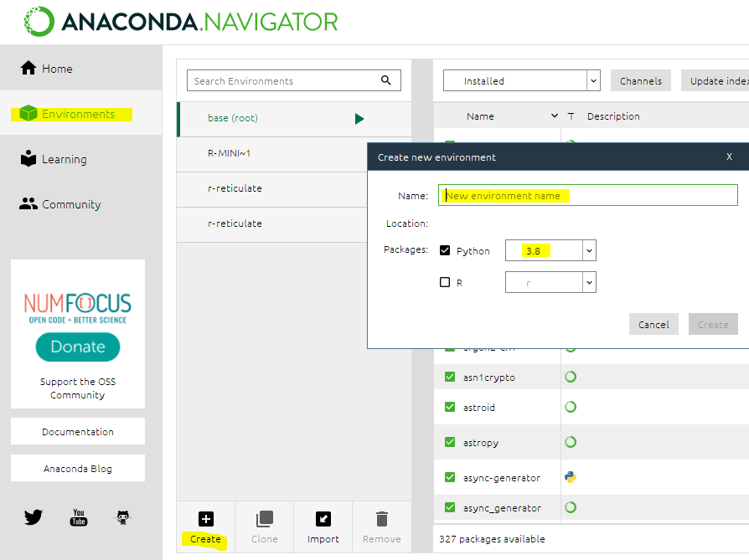749x560 pixels.
Task: Uncheck the async-generator package checkbox
Action: 450,477
